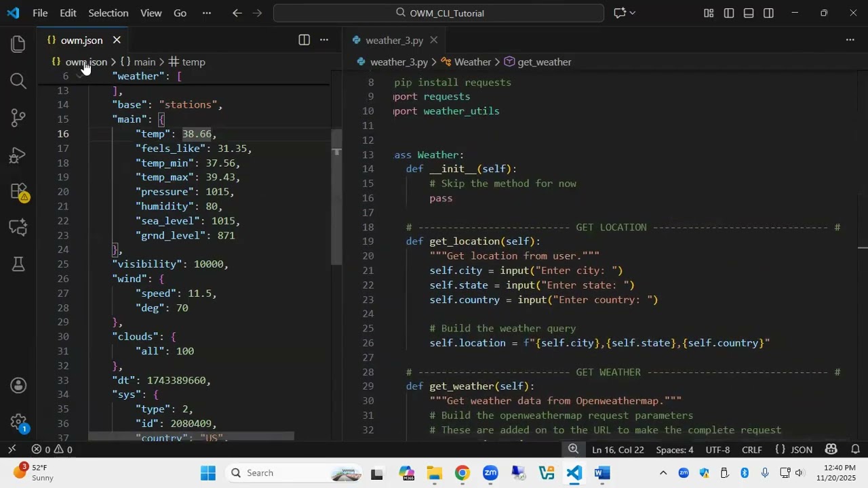Toggle the secondary side bar visibility
This screenshot has height=488, width=868.
click(x=768, y=13)
